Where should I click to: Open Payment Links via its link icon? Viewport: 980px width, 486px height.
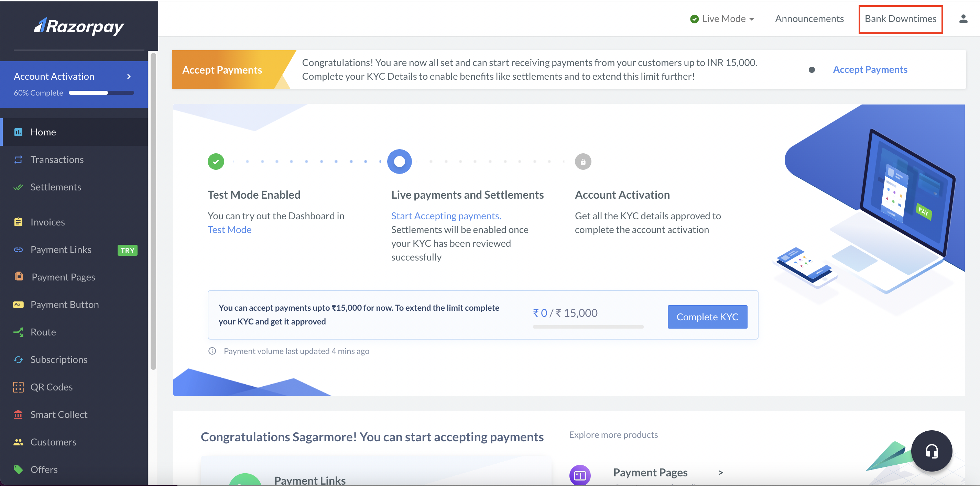[18, 250]
